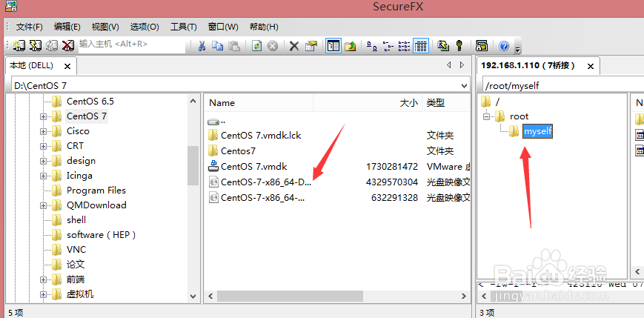The width and height of the screenshot is (644, 318).
Task: Select Program Files folder in tree
Action: click(96, 191)
